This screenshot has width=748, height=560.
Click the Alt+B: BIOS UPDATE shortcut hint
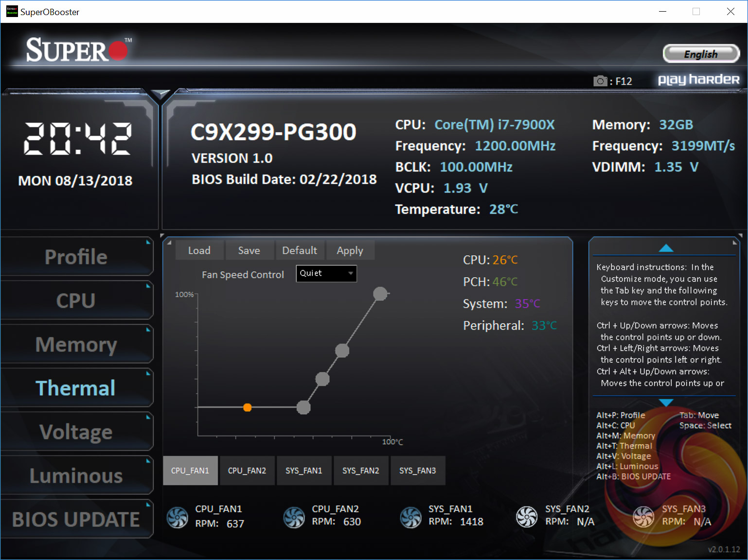click(634, 476)
